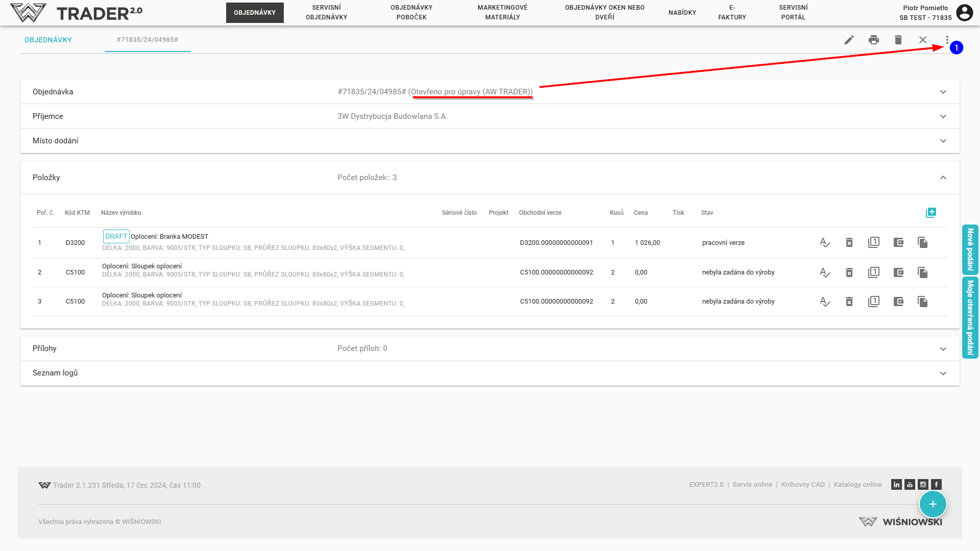Open the Nabídky menu item

[682, 13]
